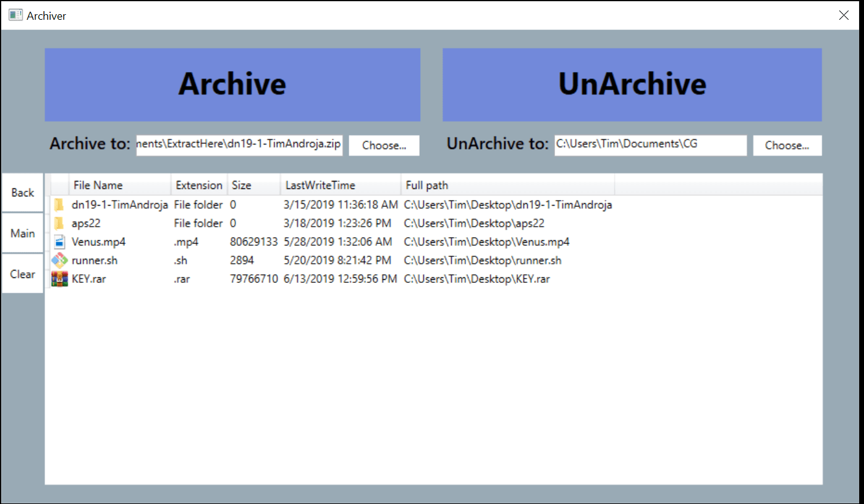Sort files by the Size column header
Viewport: 864px width, 504px height.
[x=242, y=185]
